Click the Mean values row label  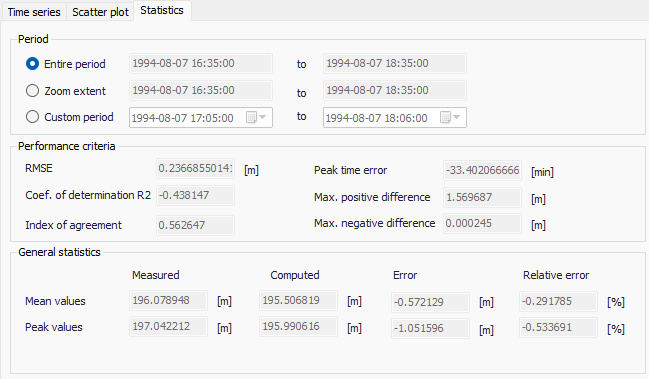tap(55, 301)
